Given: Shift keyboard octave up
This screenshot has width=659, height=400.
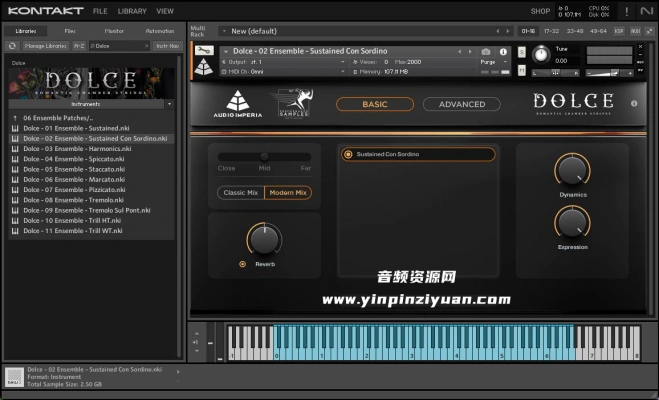Looking at the screenshot, I should click(x=197, y=334).
